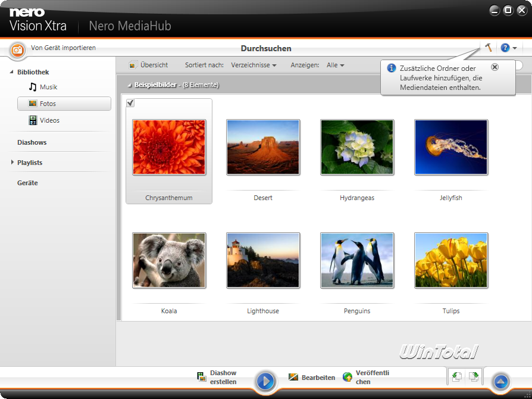Click the Desert file name
Screen dimensions: 532x399
click(263, 198)
